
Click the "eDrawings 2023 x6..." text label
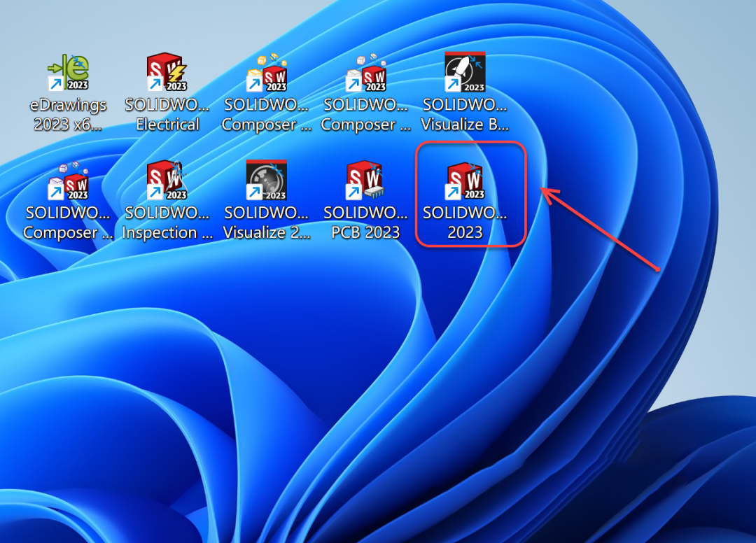(x=68, y=115)
